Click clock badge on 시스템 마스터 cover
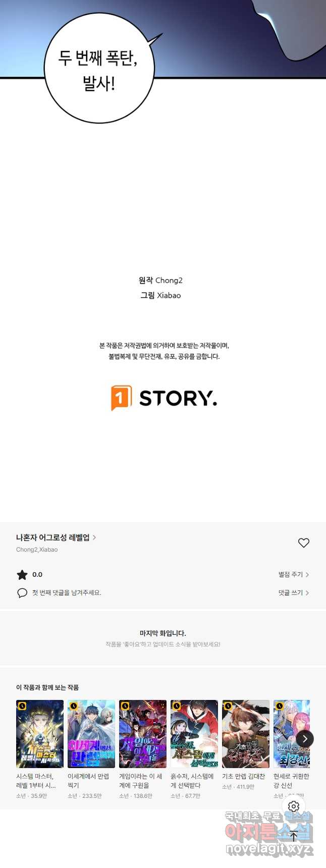 (22, 706)
